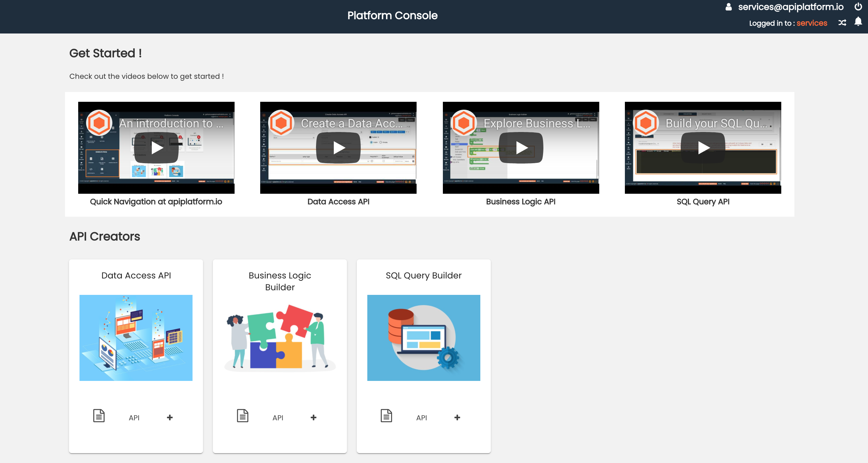Play the Quick Navigation at apiplatform.io video

[156, 147]
